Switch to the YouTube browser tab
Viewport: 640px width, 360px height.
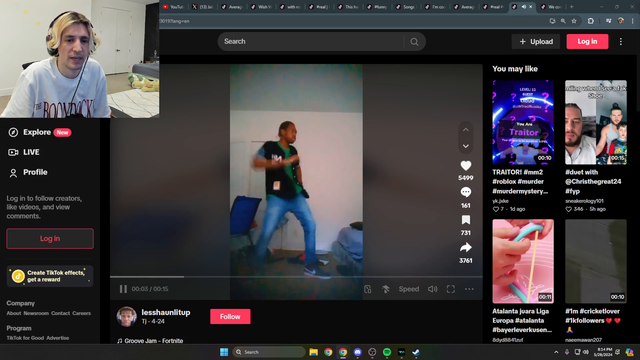click(x=173, y=7)
